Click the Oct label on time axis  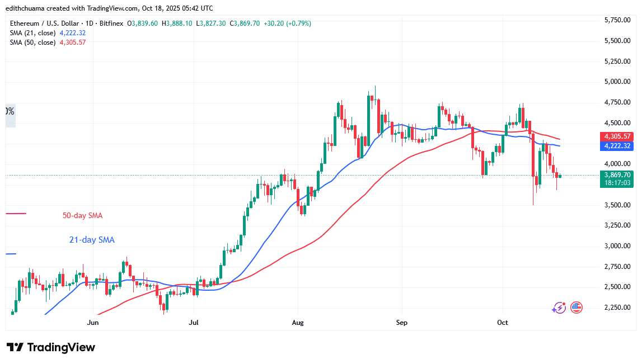(502, 323)
